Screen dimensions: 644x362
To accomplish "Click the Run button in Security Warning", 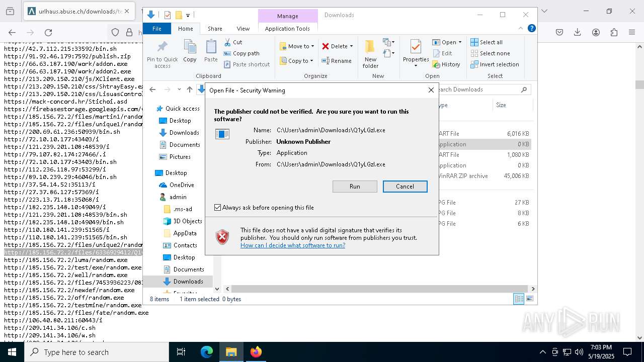I will [355, 187].
